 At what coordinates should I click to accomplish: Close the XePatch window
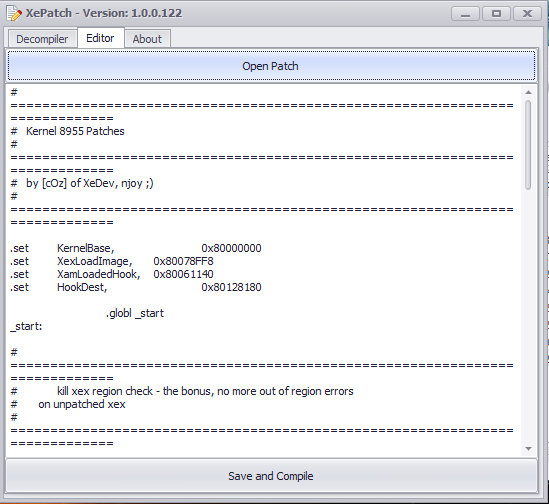pyautogui.click(x=527, y=14)
